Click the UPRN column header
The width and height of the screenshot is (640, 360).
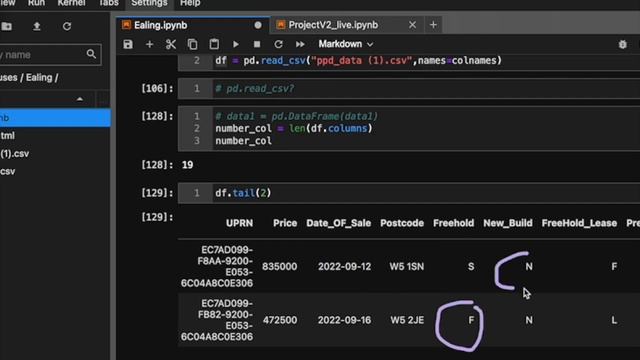point(239,223)
